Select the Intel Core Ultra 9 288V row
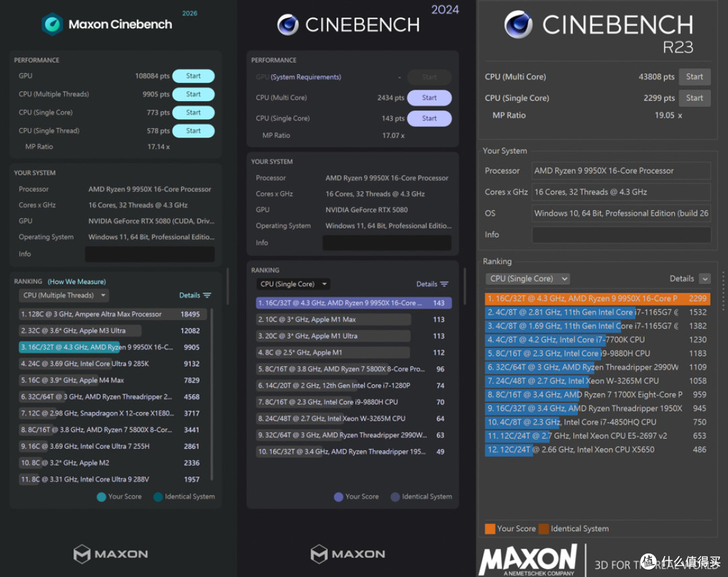The image size is (728, 577). [113, 479]
